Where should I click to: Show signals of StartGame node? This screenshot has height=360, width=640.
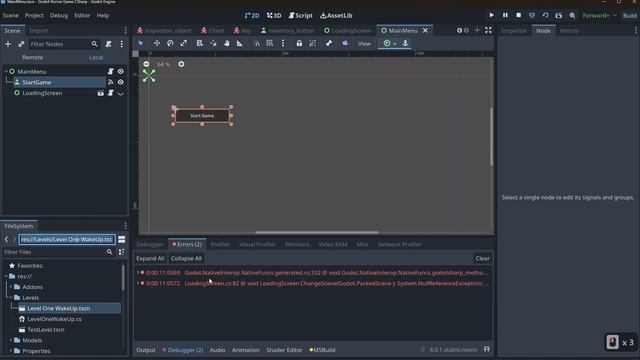point(110,82)
